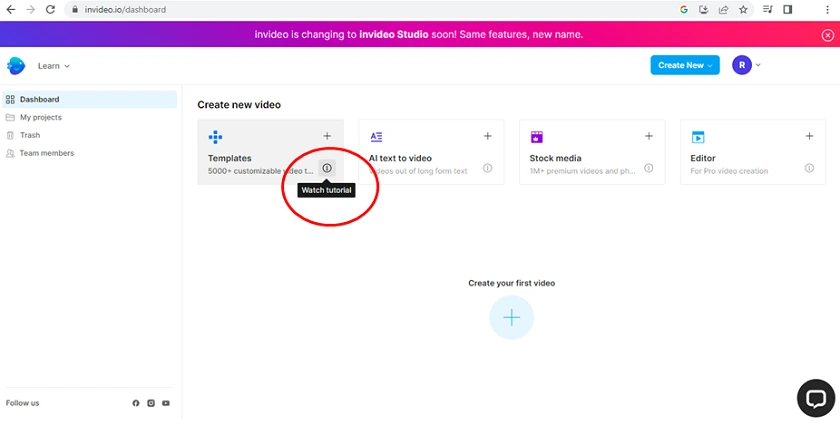This screenshot has height=425, width=840.
Task: Click the Templates info tutorial icon
Action: 327,168
